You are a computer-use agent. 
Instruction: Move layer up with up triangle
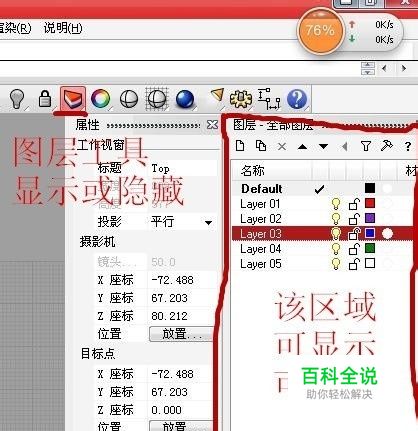click(x=302, y=147)
